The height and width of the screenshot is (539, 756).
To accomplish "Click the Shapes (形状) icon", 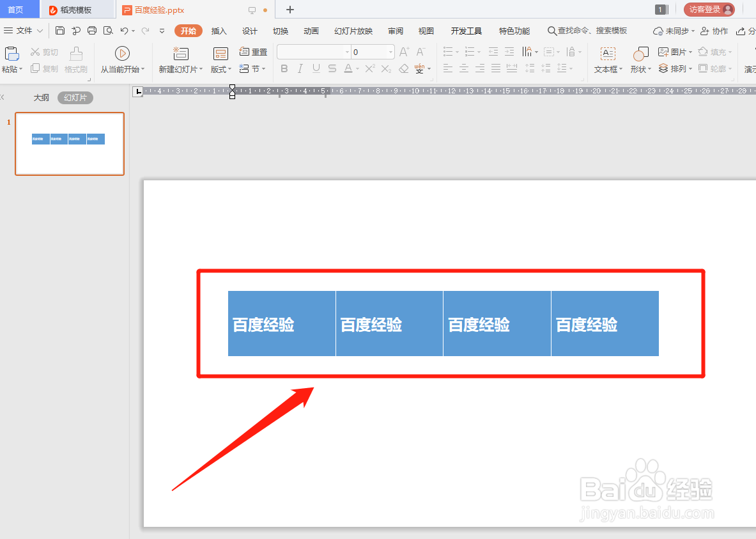I will (x=641, y=54).
